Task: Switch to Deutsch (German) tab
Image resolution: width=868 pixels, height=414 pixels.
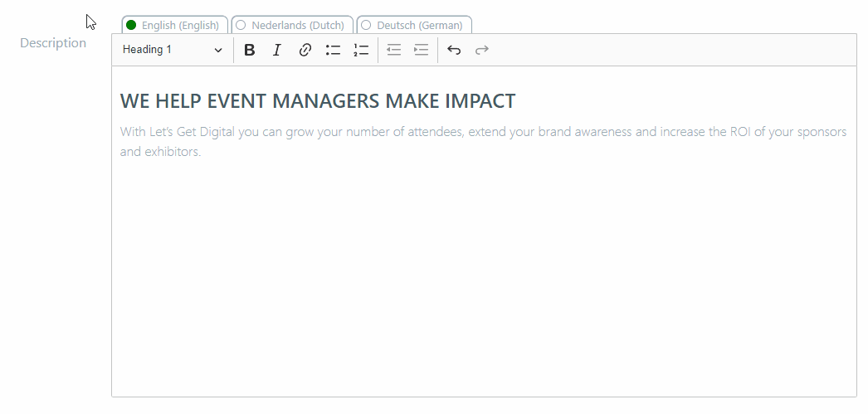Action: click(419, 26)
